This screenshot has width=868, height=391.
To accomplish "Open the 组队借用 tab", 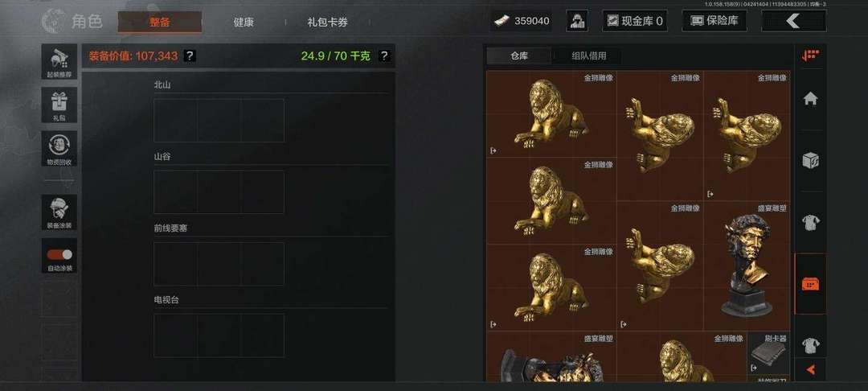I will click(x=588, y=56).
